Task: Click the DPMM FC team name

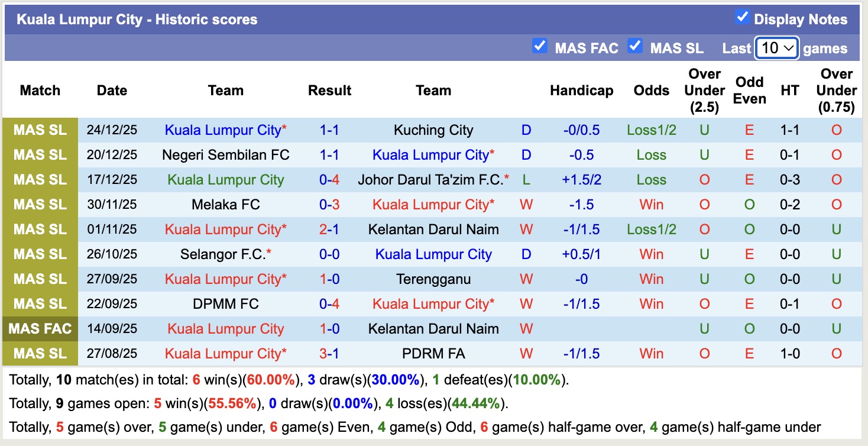Action: [x=225, y=303]
